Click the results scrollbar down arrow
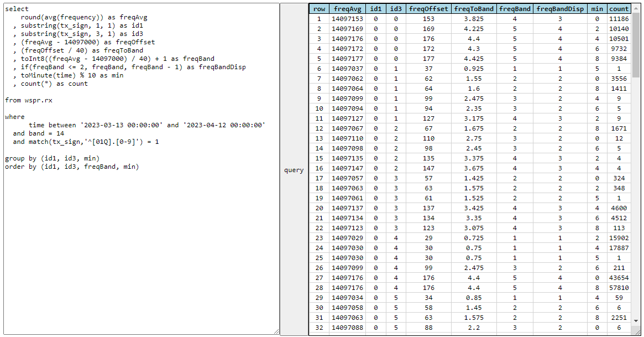This screenshot has width=644, height=337. click(x=635, y=320)
